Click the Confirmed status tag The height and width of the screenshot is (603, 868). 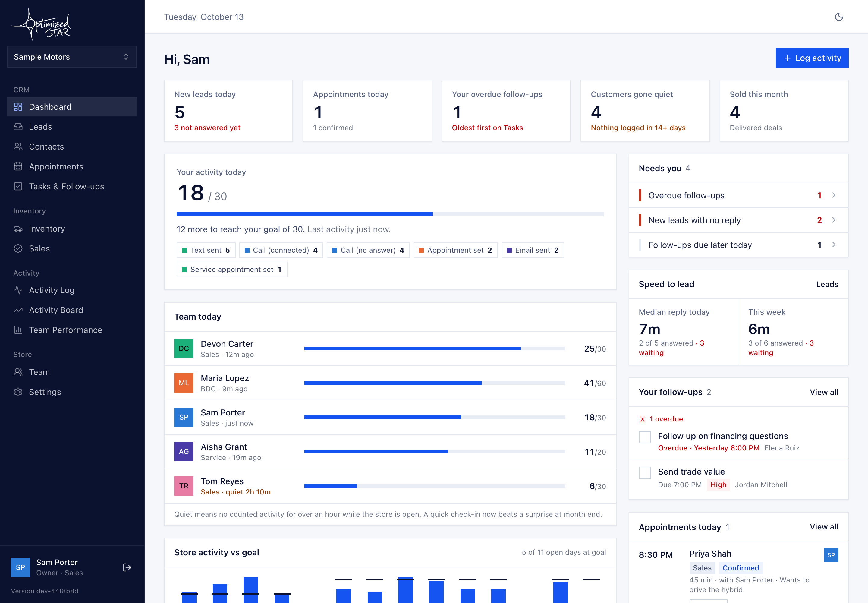click(741, 568)
